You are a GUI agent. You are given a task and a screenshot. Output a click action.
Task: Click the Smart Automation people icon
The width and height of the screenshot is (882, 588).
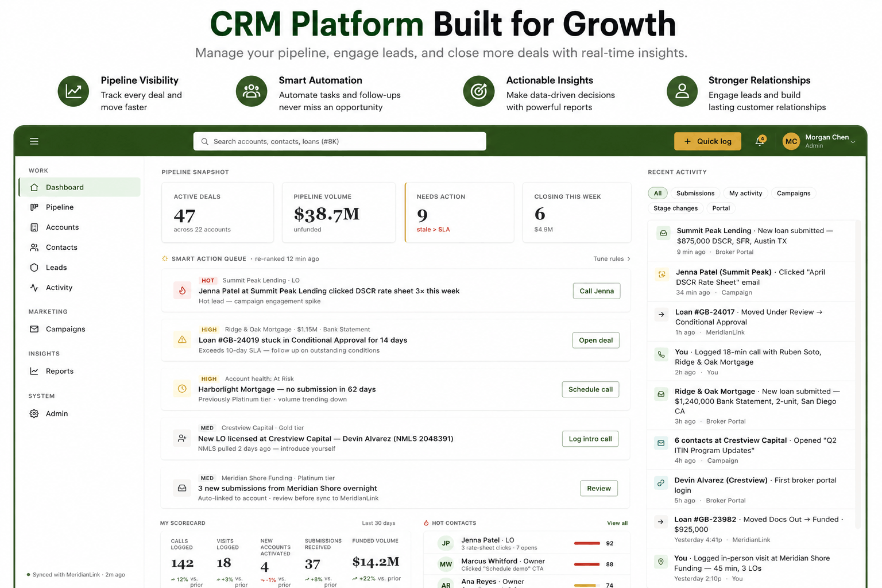tap(252, 91)
